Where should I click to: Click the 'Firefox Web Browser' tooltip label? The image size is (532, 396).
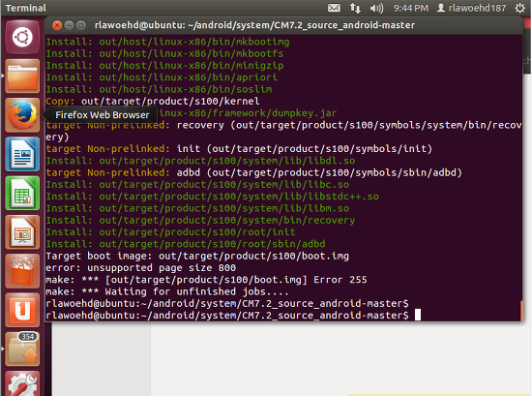pos(103,115)
